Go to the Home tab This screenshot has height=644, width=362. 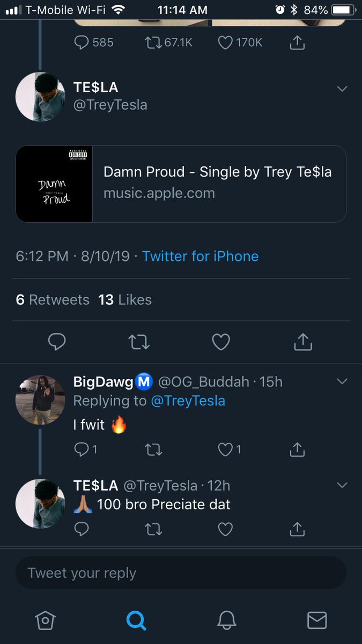[45, 620]
